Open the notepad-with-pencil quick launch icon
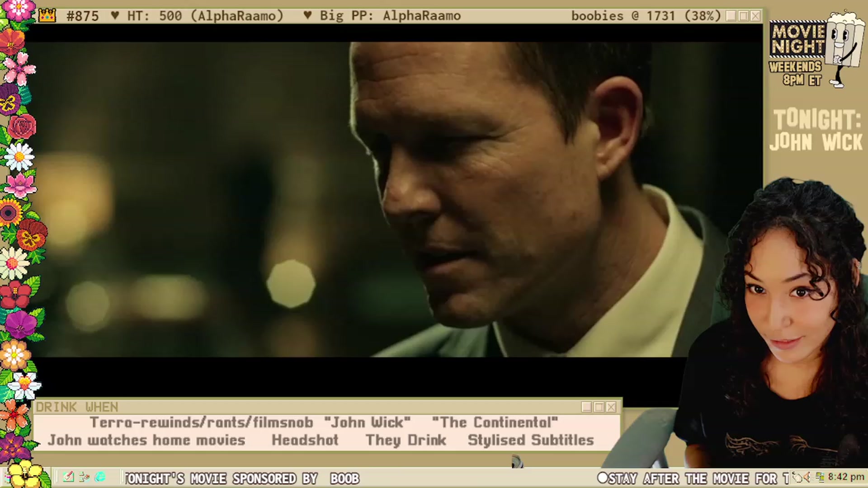 (68, 477)
